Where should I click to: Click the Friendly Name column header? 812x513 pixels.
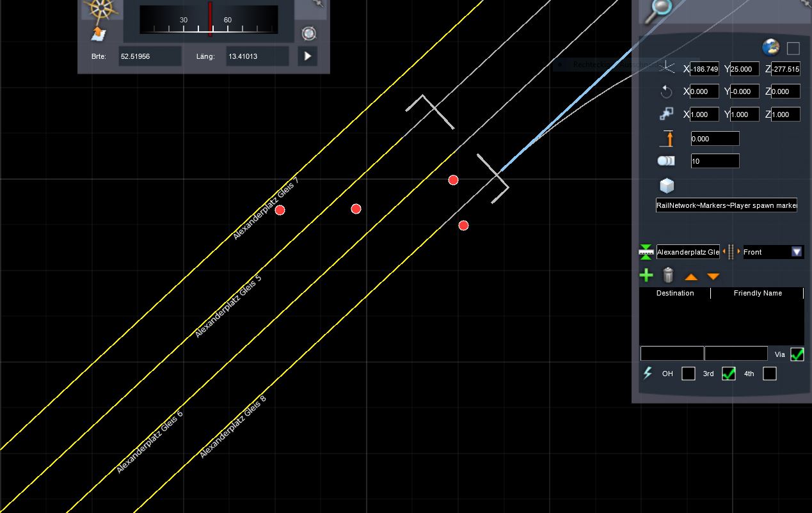pyautogui.click(x=758, y=293)
